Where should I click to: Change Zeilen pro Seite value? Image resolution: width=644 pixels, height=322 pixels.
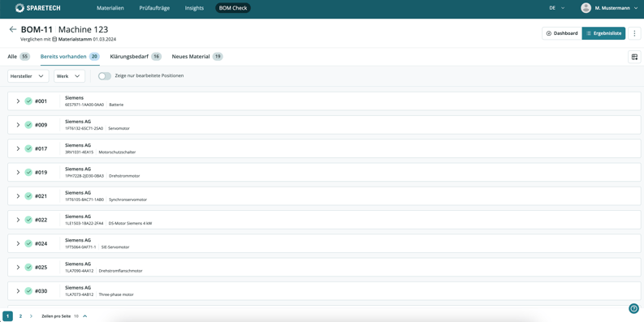[x=80, y=316]
